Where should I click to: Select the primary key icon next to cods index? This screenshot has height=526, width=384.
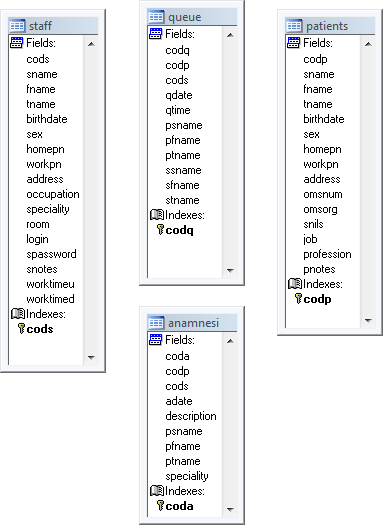click(x=21, y=329)
